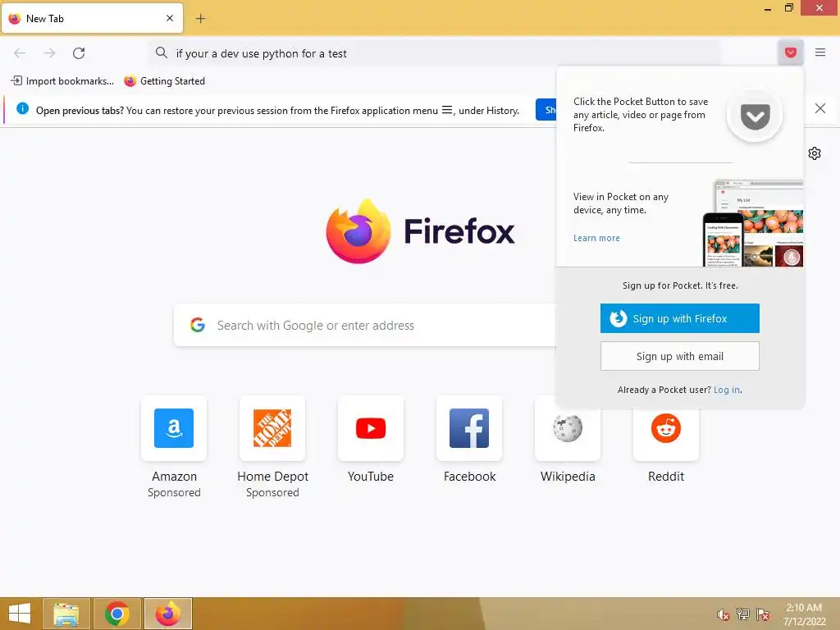Focus the Search with Google field

click(364, 325)
